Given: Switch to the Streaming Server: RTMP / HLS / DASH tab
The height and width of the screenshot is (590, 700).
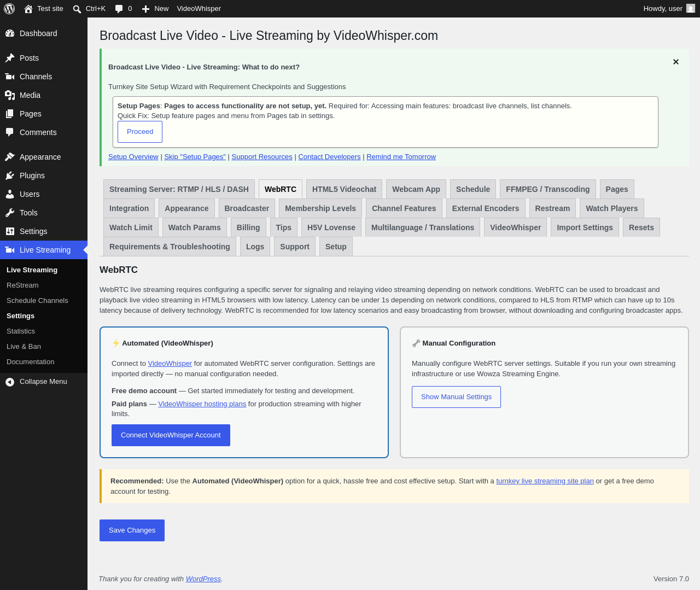Looking at the screenshot, I should (x=179, y=189).
